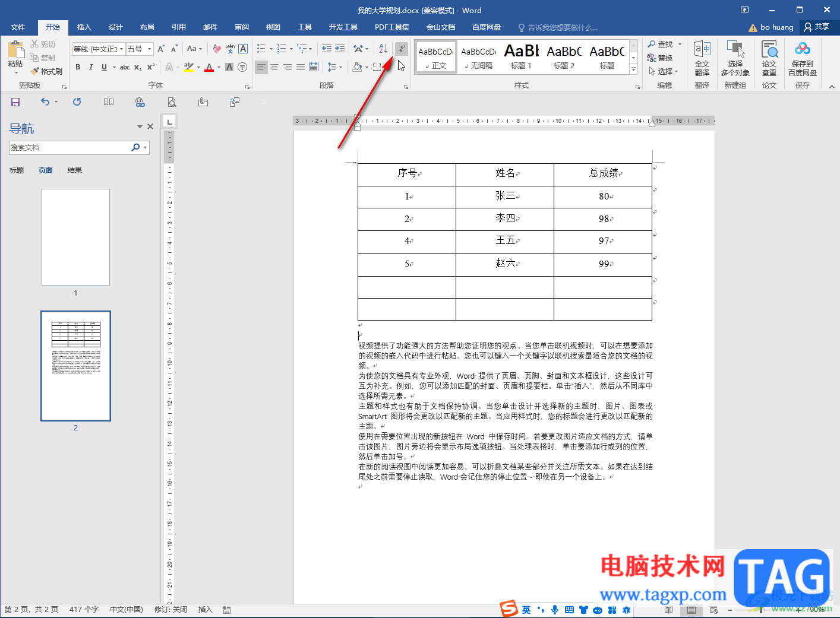Apply subscript formatting
This screenshot has width=840, height=618.
click(x=138, y=68)
